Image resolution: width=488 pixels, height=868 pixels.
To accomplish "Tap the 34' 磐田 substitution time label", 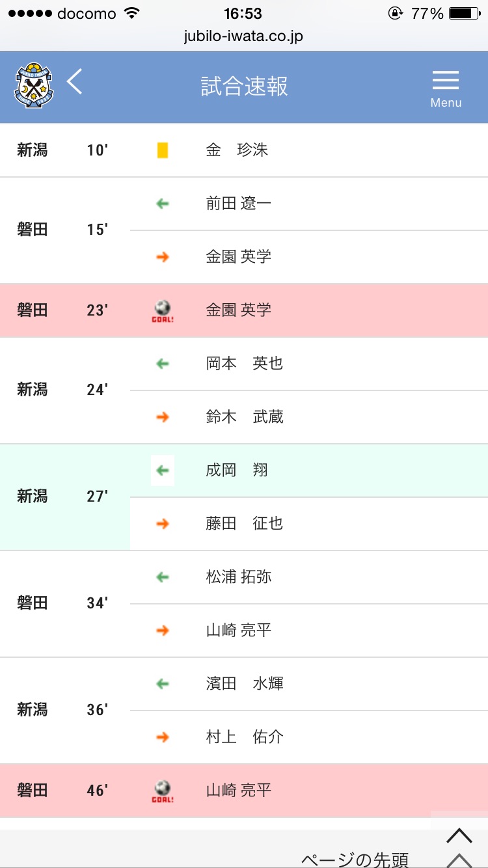I will [x=97, y=604].
